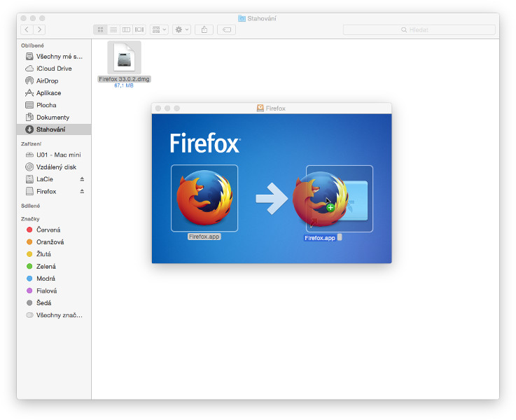Click the Firefox window title disk icon
Screen dimensions: 516x420
point(260,108)
